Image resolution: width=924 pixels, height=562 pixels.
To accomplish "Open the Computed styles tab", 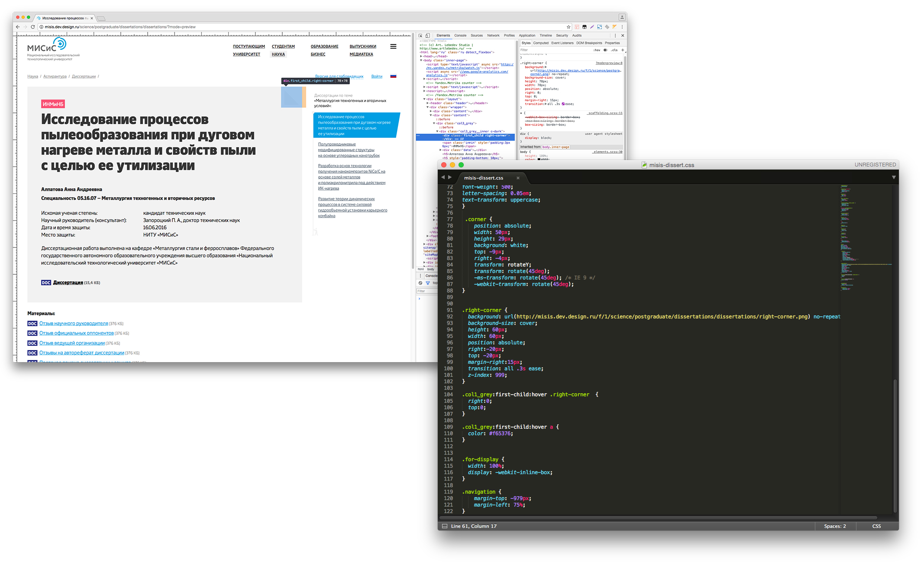I will click(540, 43).
